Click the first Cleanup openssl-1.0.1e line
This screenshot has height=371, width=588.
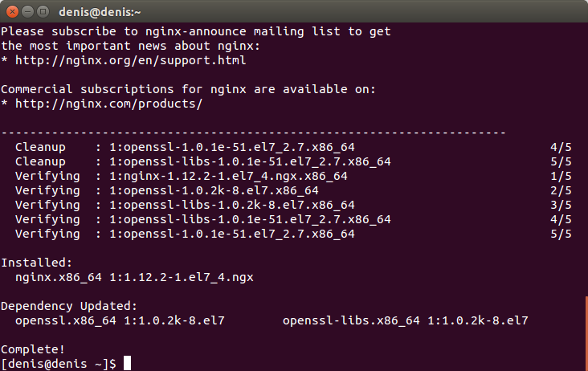tap(293, 147)
